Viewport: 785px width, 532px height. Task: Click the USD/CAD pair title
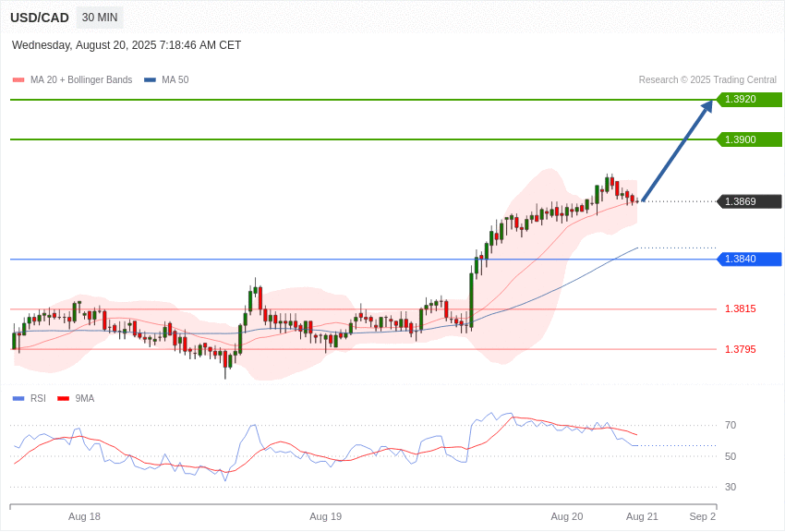coord(40,18)
